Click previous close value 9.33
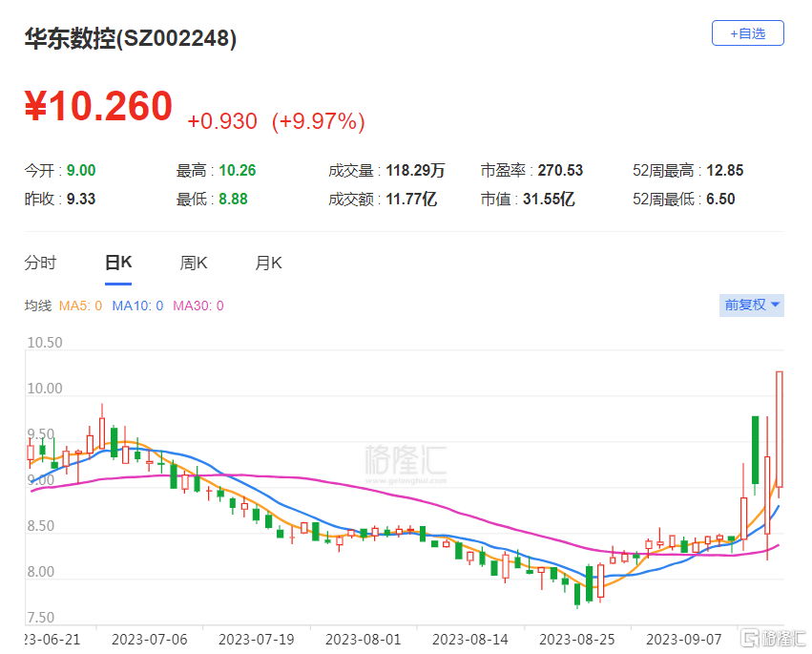This screenshot has width=812, height=654. (81, 199)
